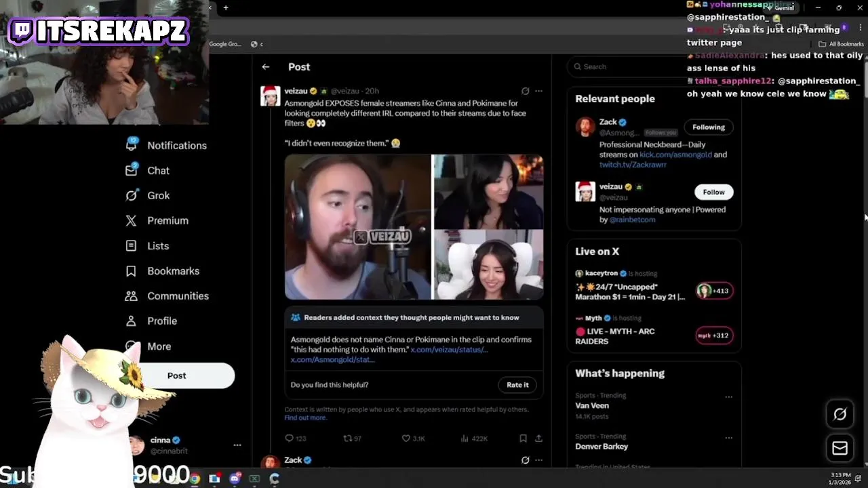Image resolution: width=868 pixels, height=488 pixels.
Task: Open the @rainbetcom mention link
Action: coord(632,220)
